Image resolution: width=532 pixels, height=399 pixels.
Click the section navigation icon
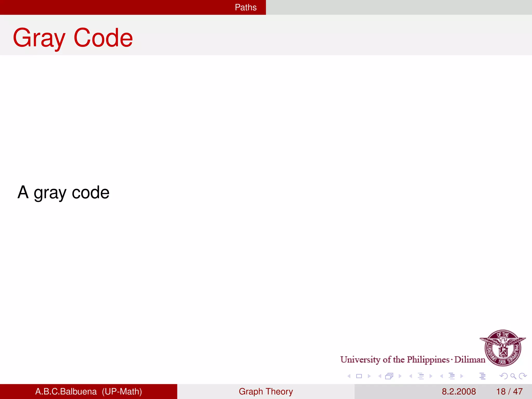click(452, 376)
